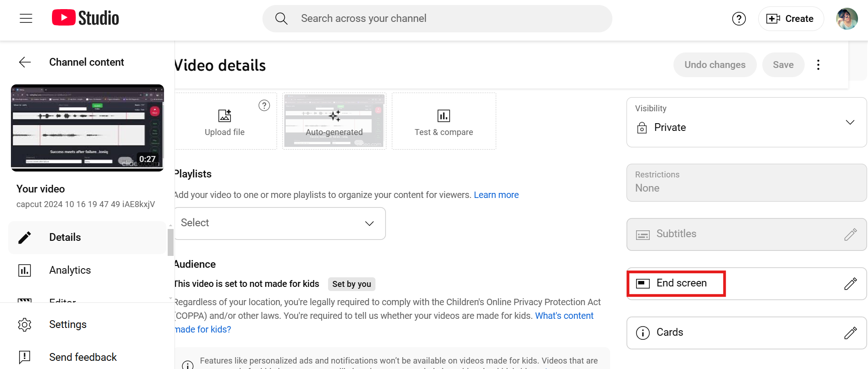This screenshot has height=369, width=868.
Task: Open Analytics in the sidebar
Action: [70, 270]
